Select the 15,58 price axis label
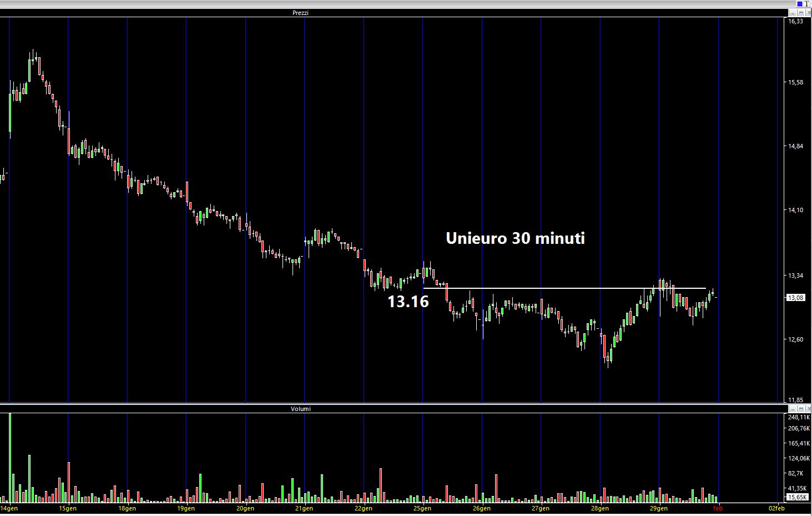 point(795,82)
